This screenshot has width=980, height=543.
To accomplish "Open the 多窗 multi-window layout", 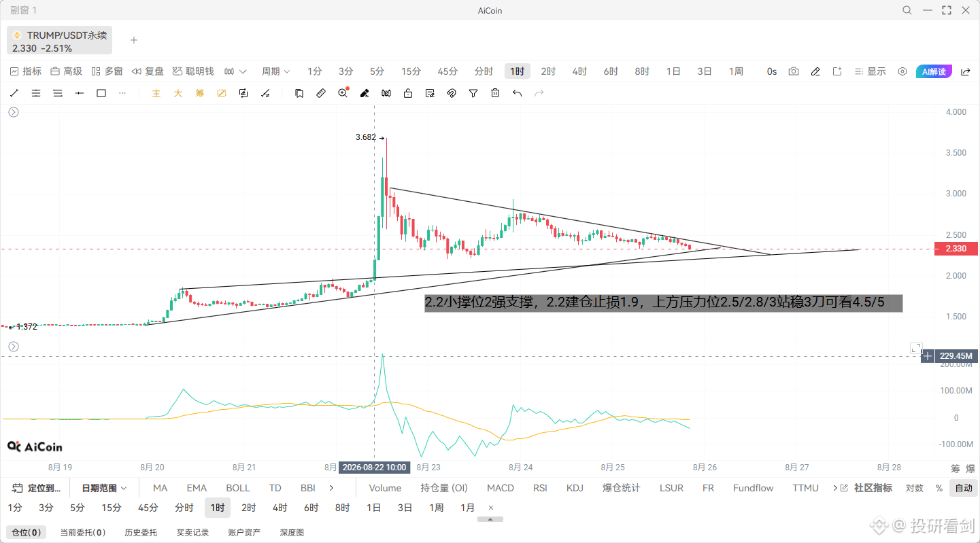I will click(107, 71).
